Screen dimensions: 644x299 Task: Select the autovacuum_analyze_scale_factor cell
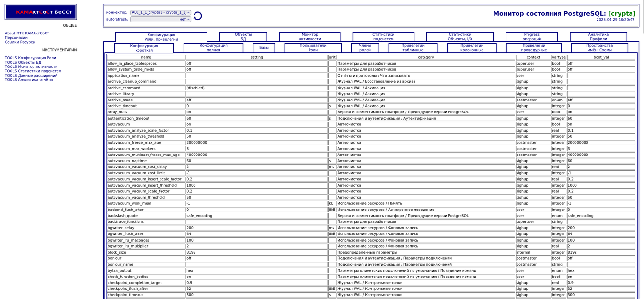pyautogui.click(x=146, y=131)
